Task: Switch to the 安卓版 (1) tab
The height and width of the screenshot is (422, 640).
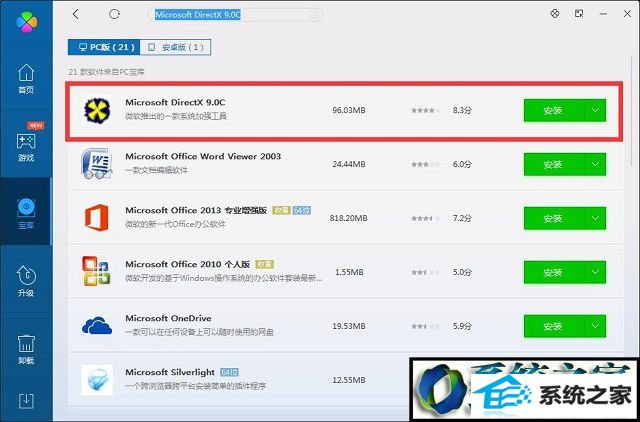Action: (x=175, y=47)
